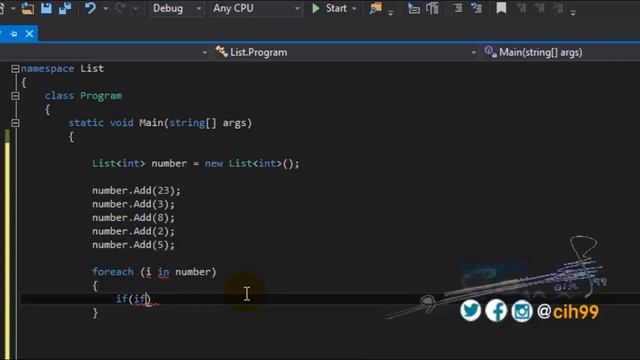
Task: Click the 'number.Add(3);' line
Action: coord(133,204)
